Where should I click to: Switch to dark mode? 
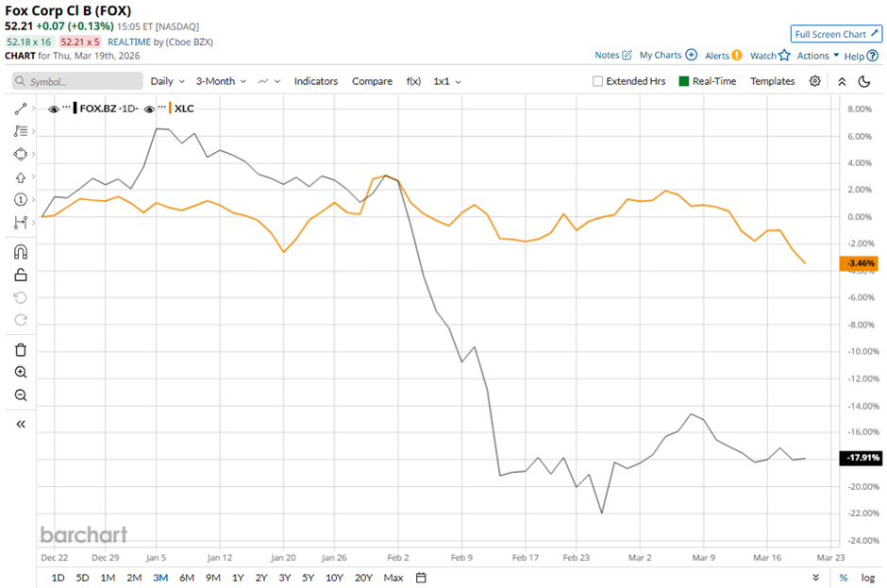coord(863,81)
